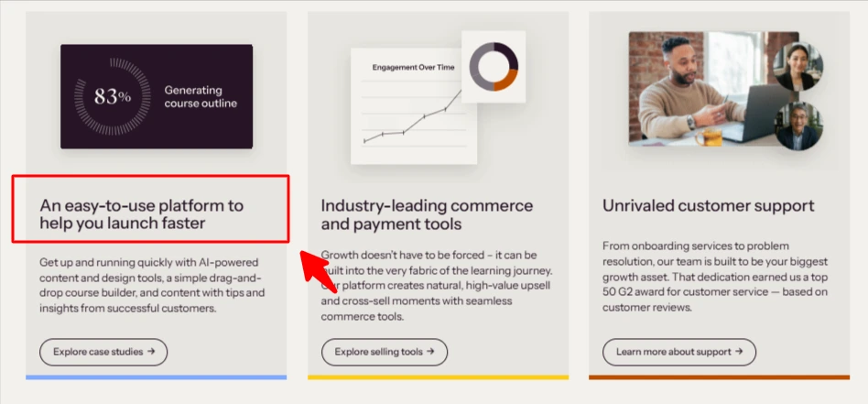Click the paragraph about AI-powered content tools
The image size is (868, 404).
[152, 285]
